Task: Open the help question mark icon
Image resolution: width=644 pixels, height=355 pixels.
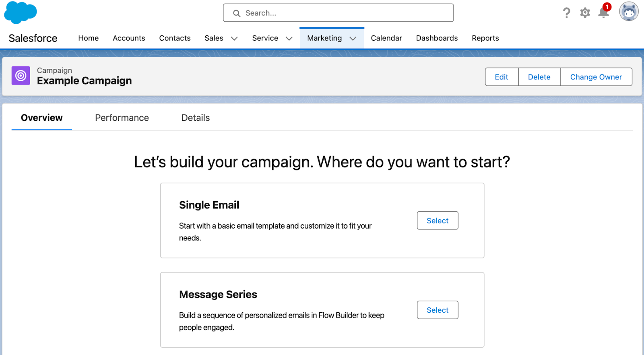Action: click(x=567, y=13)
